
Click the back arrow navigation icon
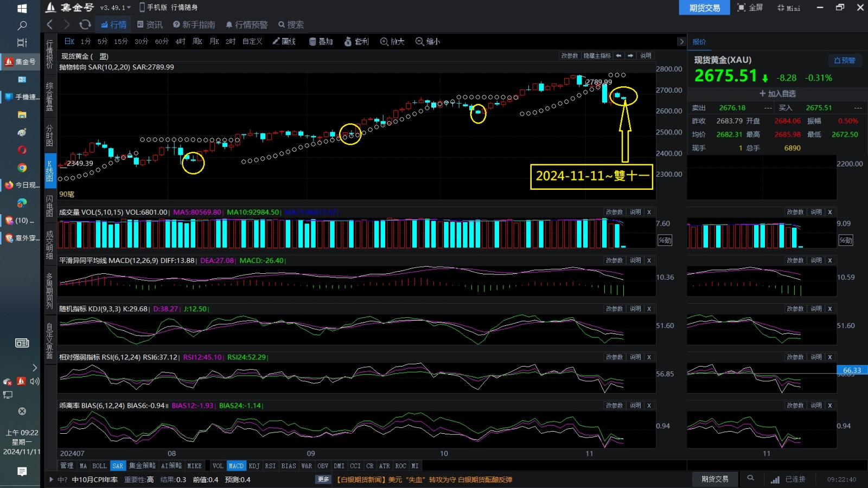point(50,24)
